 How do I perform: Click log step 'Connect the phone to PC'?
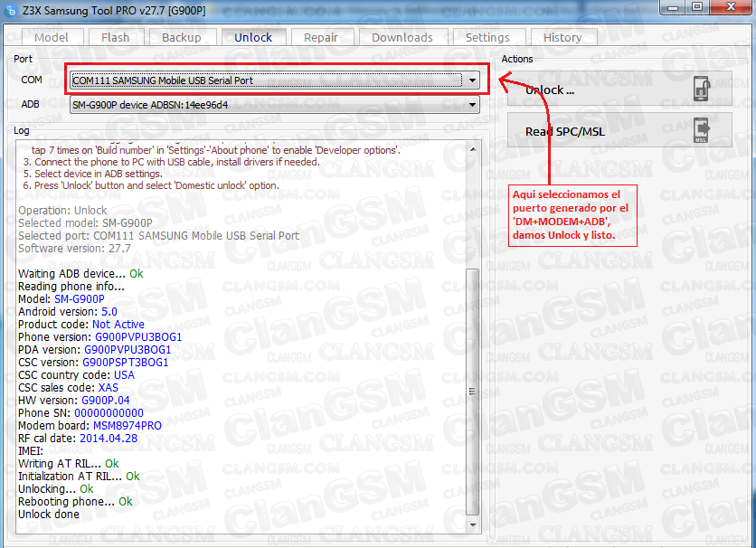point(172,162)
